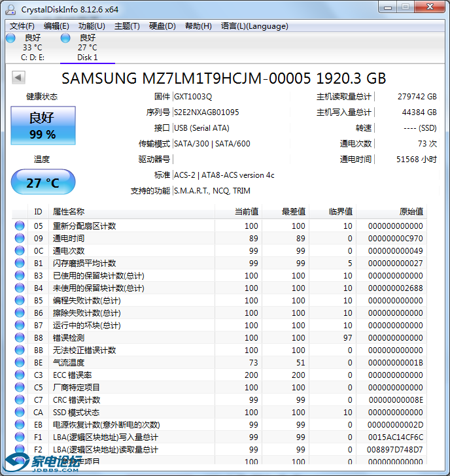Click the CrystalDiskInfo title bar icon
The width and height of the screenshot is (450, 476).
[10, 10]
